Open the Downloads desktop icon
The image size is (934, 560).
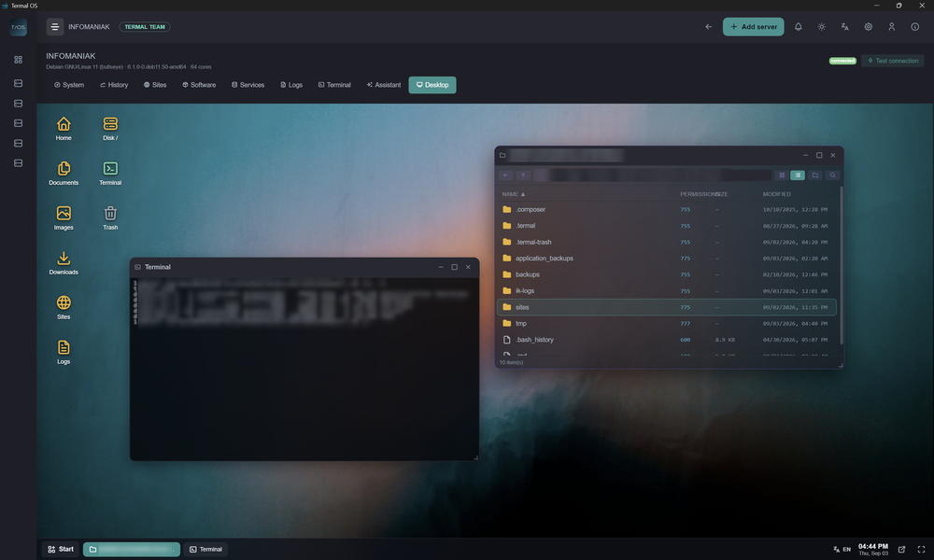[x=64, y=262]
